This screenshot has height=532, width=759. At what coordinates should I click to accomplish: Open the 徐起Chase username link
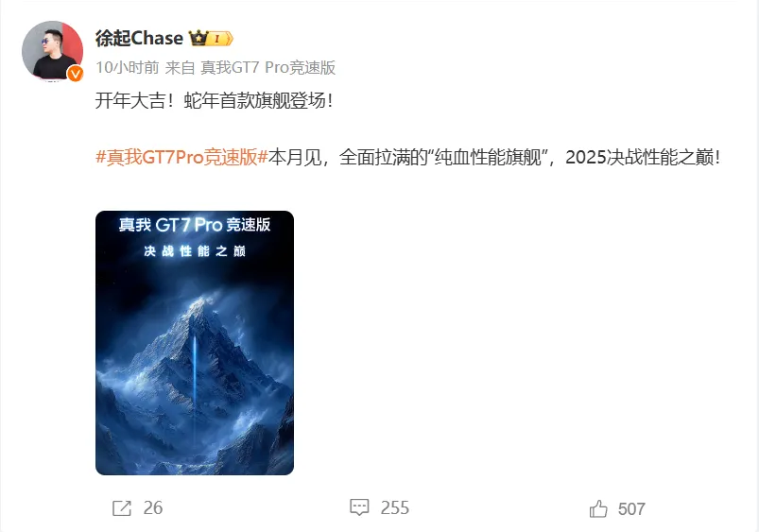(x=139, y=38)
